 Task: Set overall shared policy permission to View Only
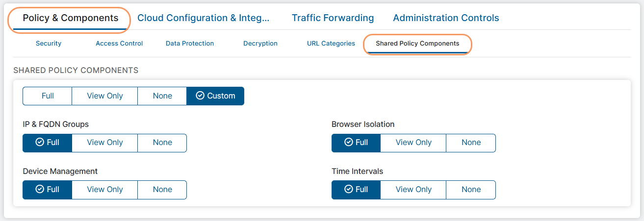(x=105, y=96)
